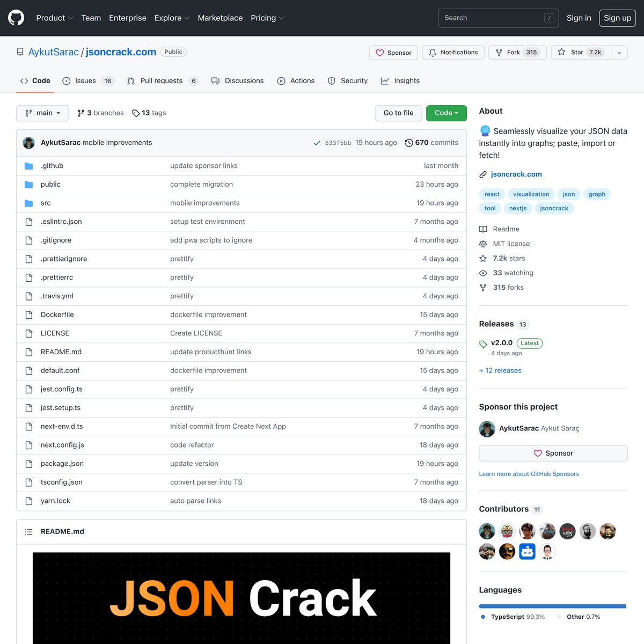
Task: Switch to the Code tab
Action: [35, 81]
